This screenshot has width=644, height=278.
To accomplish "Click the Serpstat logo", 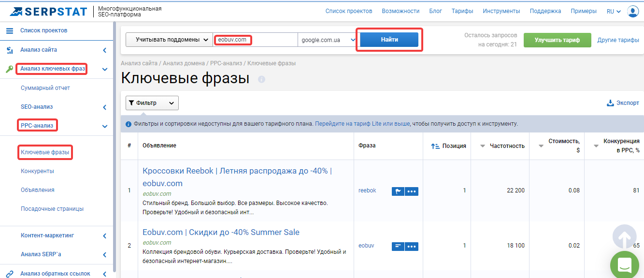I will (x=48, y=11).
